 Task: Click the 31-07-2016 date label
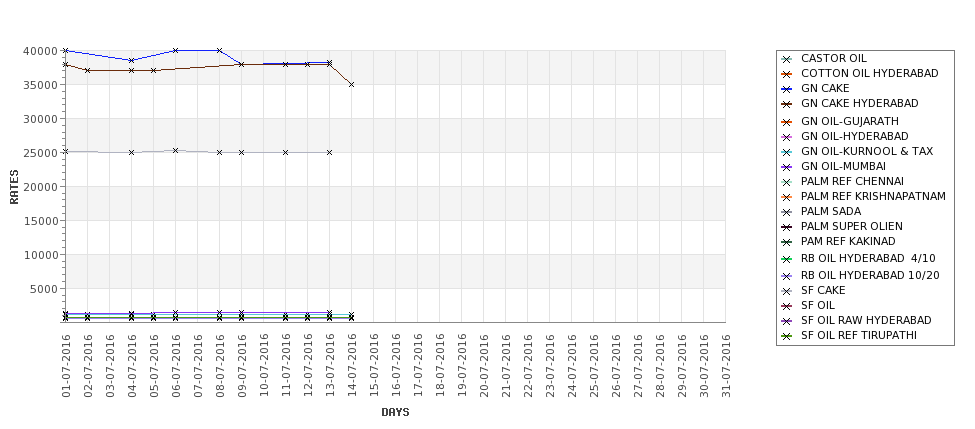click(726, 366)
